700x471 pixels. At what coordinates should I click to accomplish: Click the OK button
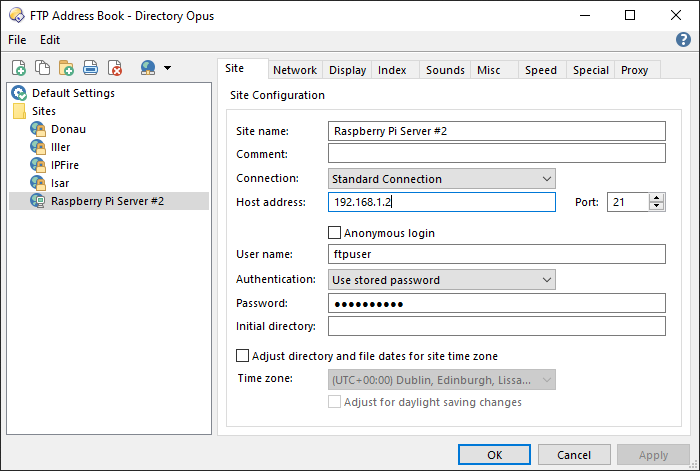tap(494, 454)
